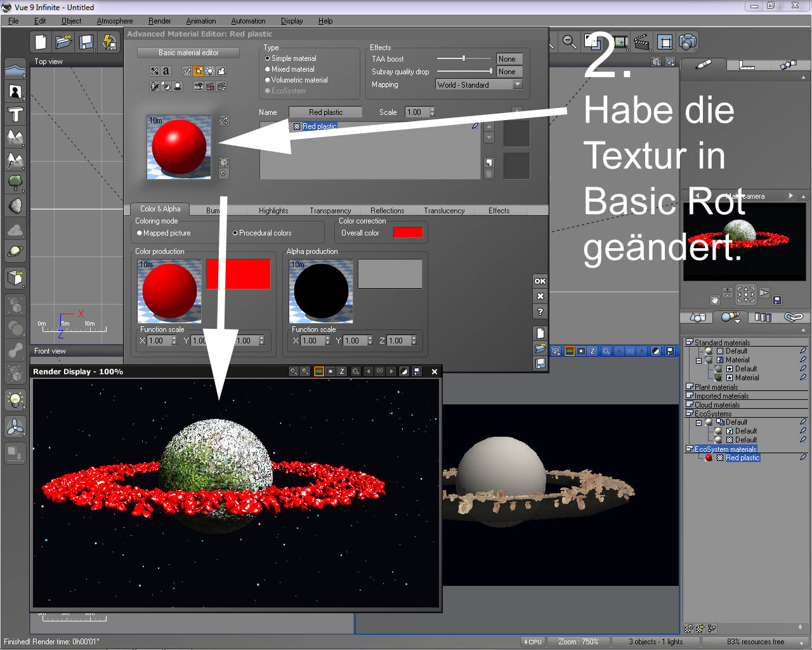
Task: Click the Basic material editor button
Action: (x=188, y=53)
